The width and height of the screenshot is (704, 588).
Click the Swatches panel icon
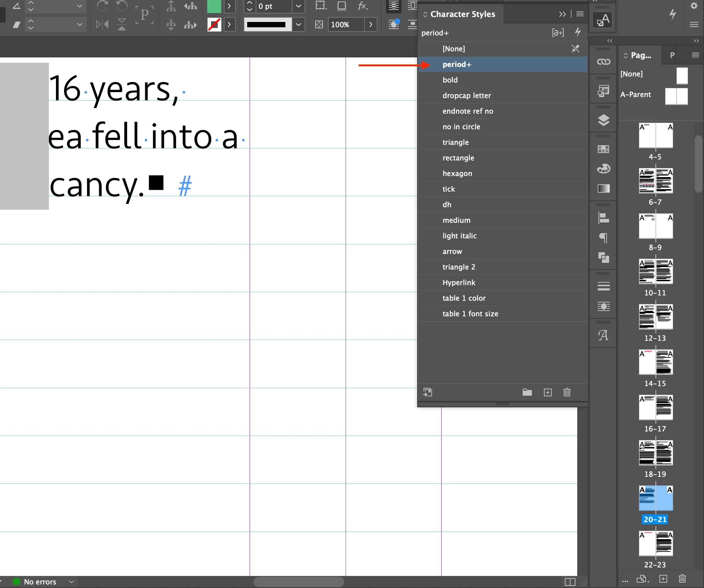click(603, 149)
